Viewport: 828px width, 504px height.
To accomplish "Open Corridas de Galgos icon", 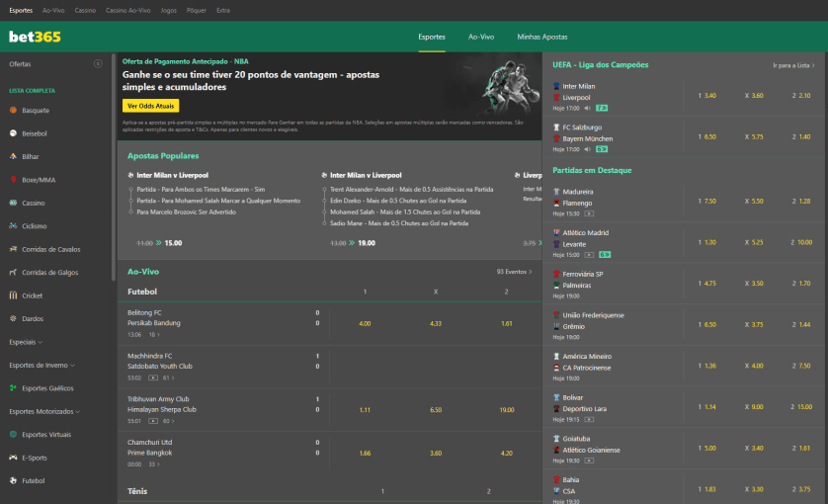I will pos(13,272).
